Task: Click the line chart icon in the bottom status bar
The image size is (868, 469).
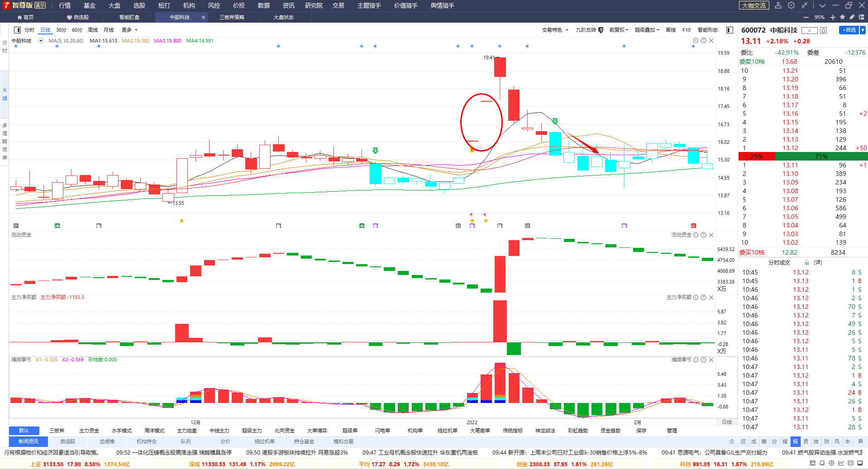Action: (841, 463)
